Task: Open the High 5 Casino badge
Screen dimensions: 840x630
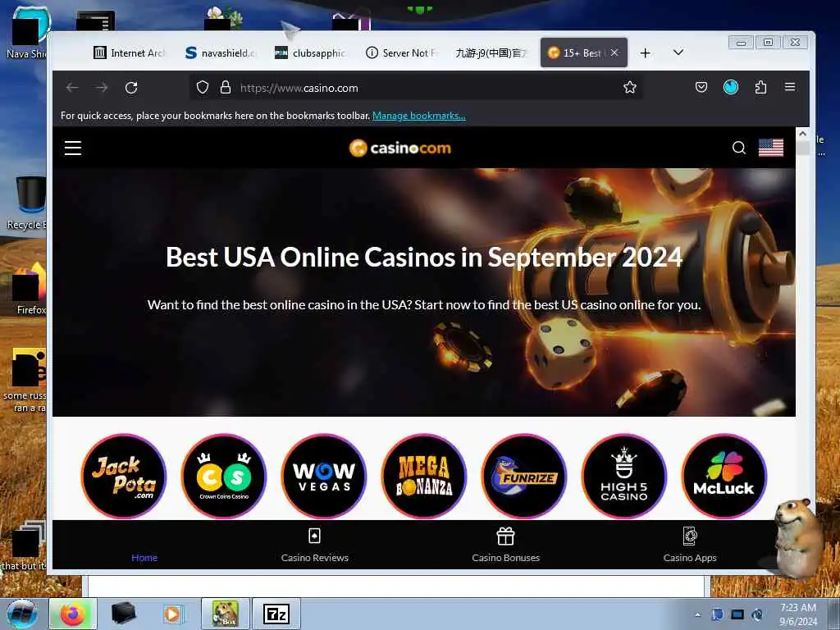Action: pos(624,477)
